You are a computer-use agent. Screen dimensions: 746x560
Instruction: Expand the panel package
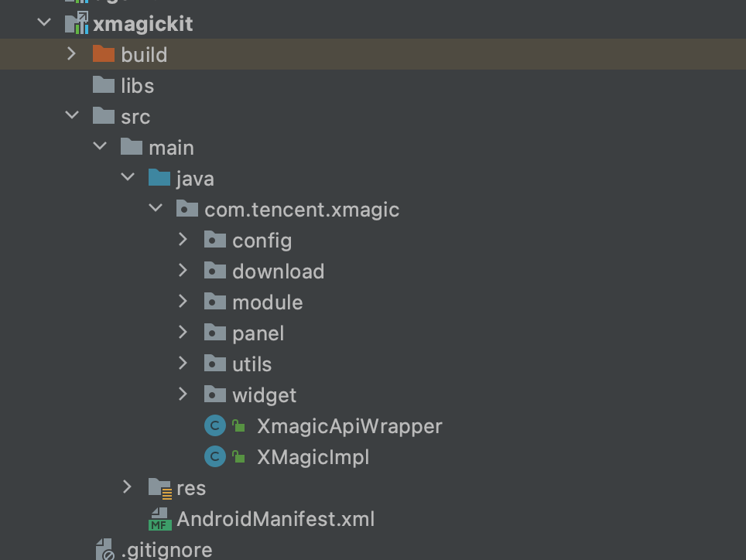click(183, 333)
